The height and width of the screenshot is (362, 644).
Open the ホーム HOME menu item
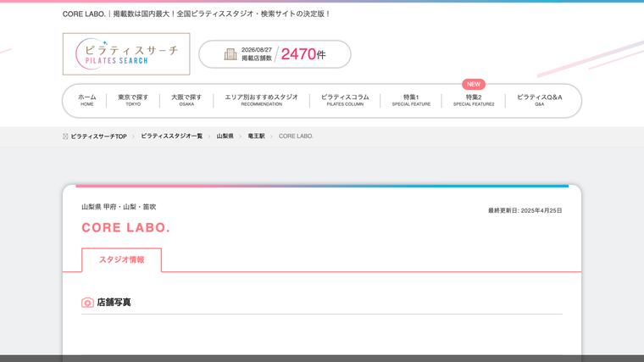click(x=87, y=100)
